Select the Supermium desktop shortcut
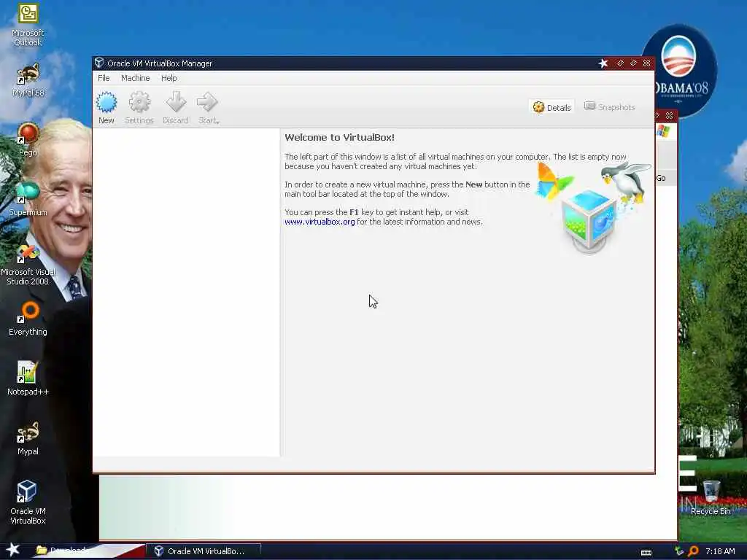747x560 pixels. tap(28, 199)
